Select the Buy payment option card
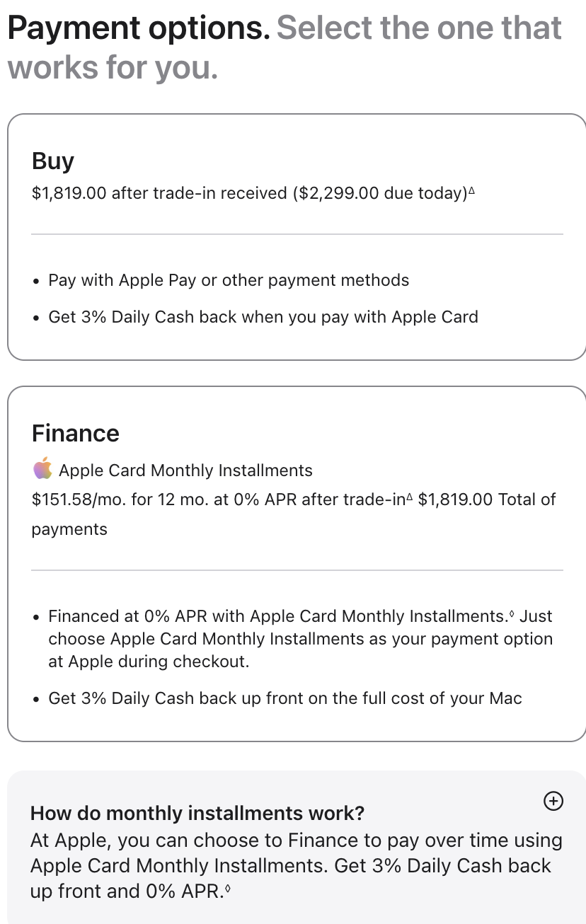 pyautogui.click(x=297, y=237)
